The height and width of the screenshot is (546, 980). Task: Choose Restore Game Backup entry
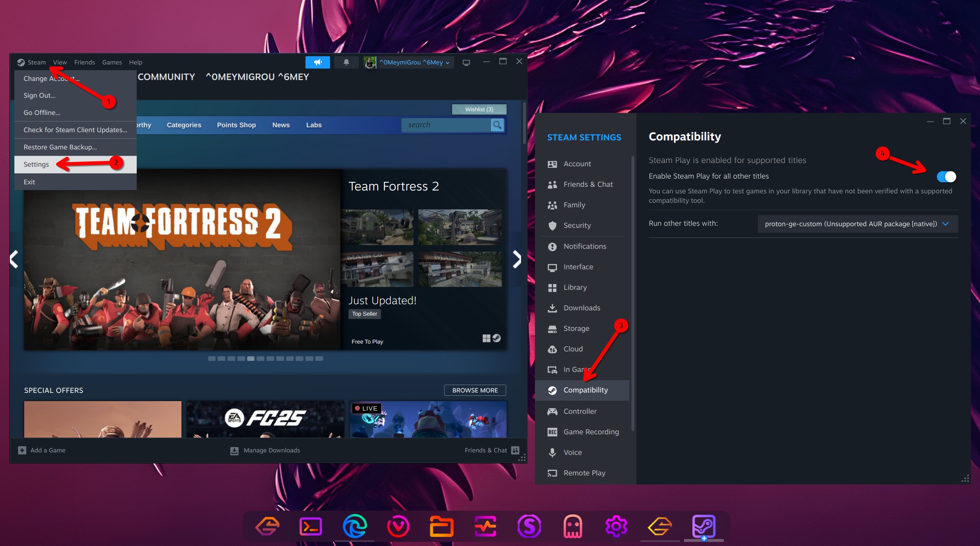pyautogui.click(x=76, y=147)
